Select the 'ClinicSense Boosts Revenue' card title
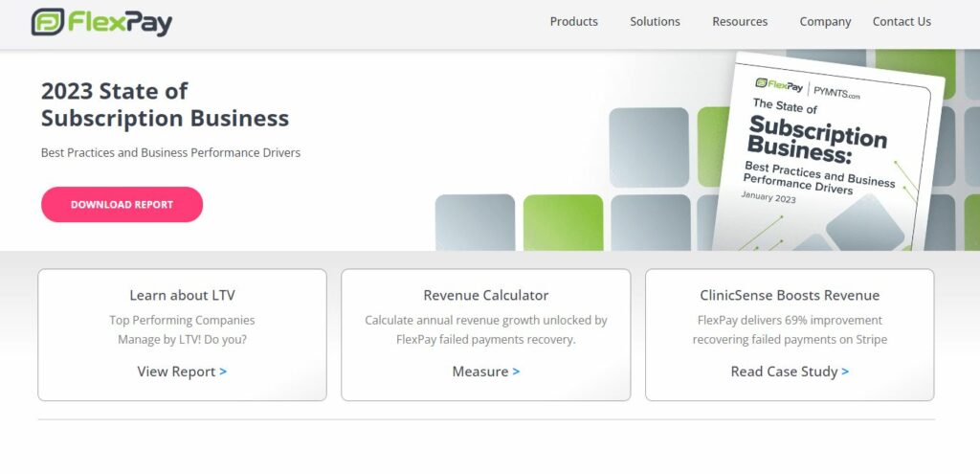 [790, 295]
